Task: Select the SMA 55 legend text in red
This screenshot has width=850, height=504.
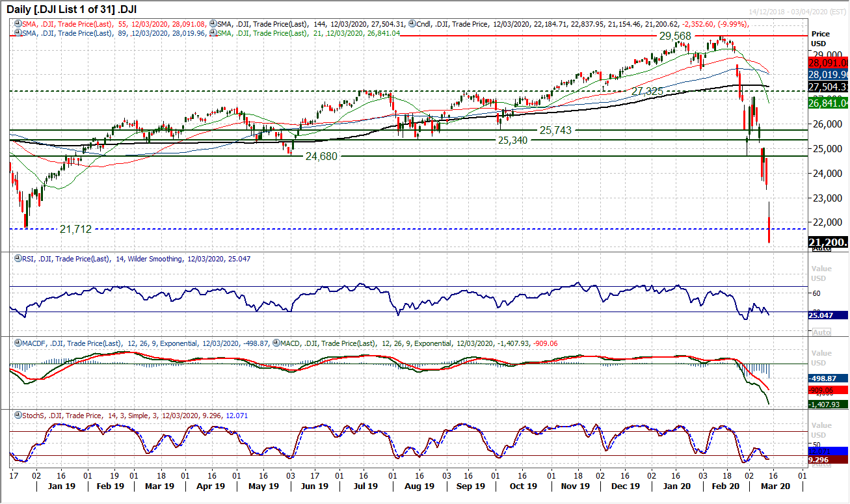Action: click(113, 23)
